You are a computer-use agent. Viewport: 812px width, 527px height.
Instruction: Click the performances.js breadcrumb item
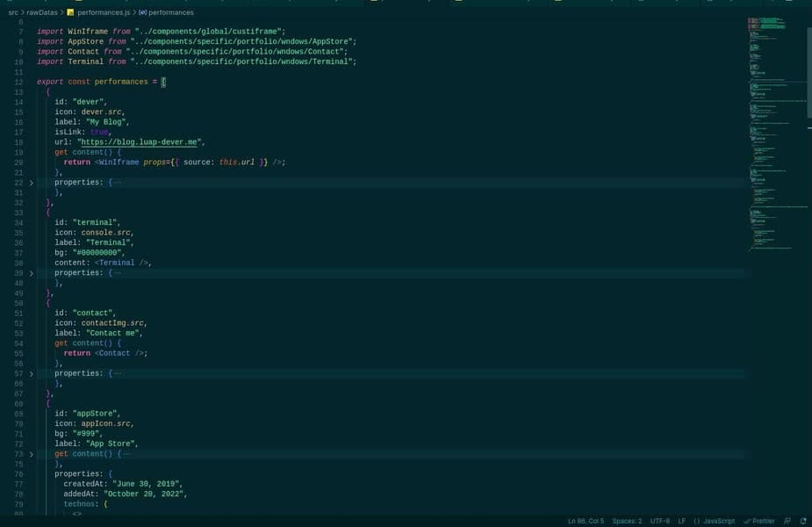[x=104, y=12]
